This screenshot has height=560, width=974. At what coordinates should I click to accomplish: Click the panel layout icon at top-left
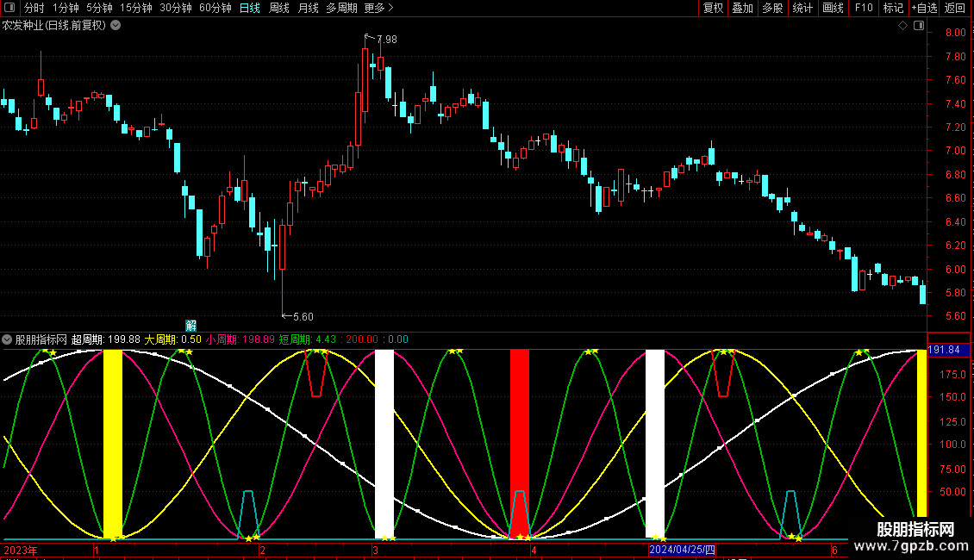tap(9, 8)
